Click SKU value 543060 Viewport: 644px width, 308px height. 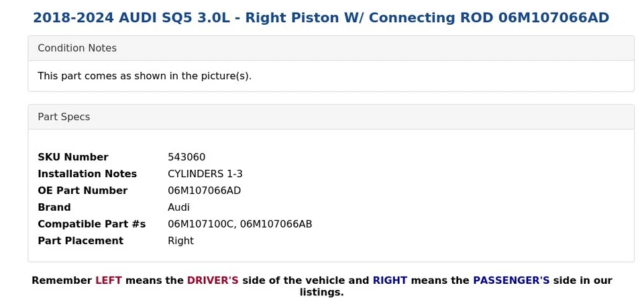pos(186,157)
